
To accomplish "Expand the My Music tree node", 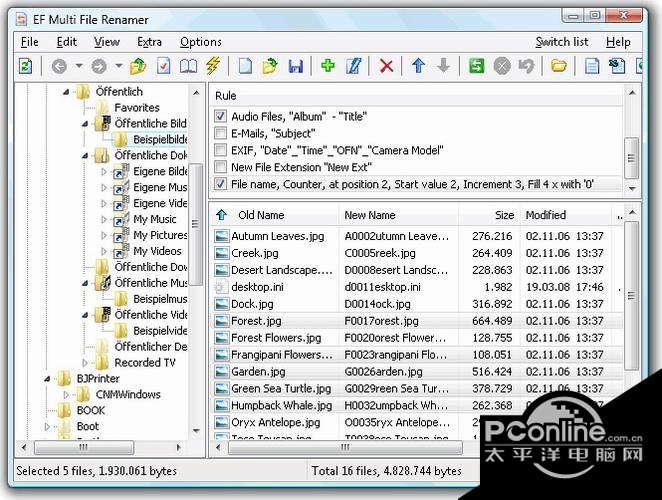I will pyautogui.click(x=104, y=219).
